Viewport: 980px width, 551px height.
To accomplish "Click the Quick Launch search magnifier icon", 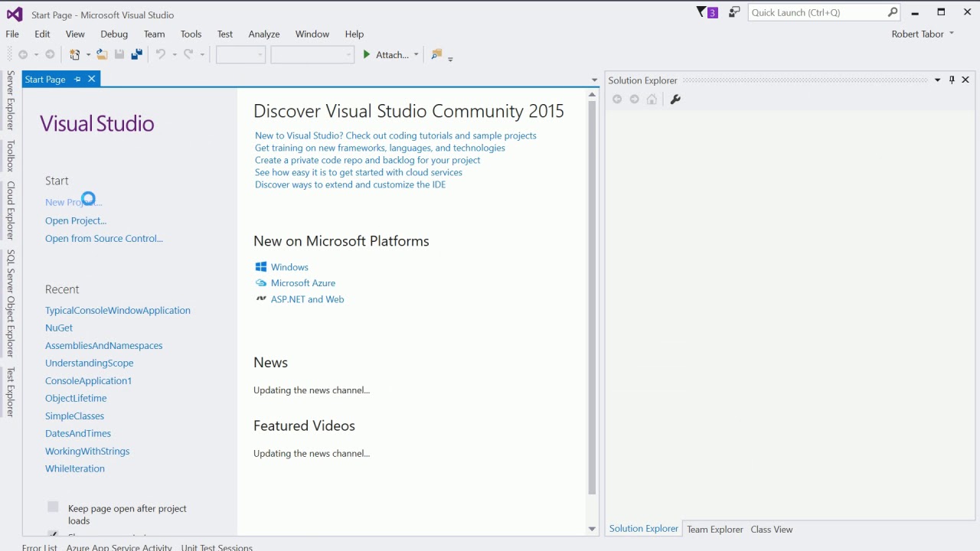I will (x=893, y=12).
